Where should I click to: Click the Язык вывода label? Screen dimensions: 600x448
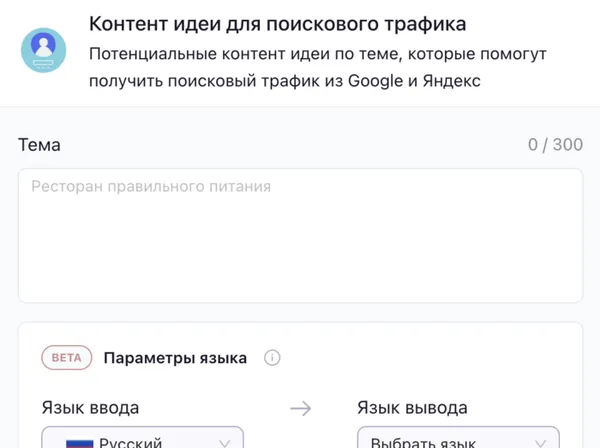coord(412,408)
